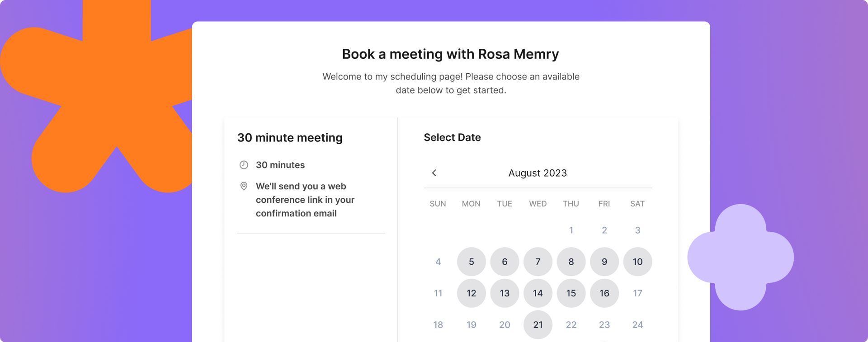The image size is (868, 342).
Task: Select August 16 on the calendar
Action: click(x=604, y=293)
